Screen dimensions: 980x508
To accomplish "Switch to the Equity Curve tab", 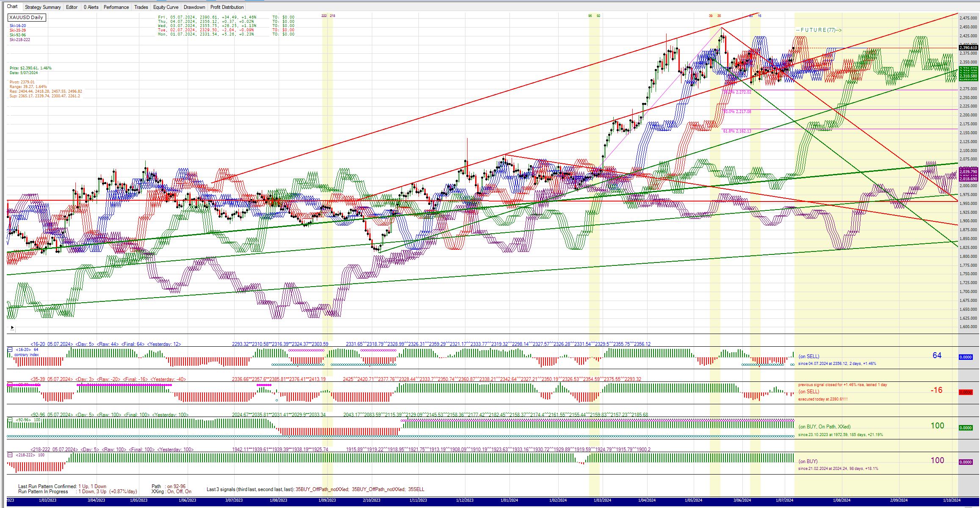I will (x=166, y=7).
